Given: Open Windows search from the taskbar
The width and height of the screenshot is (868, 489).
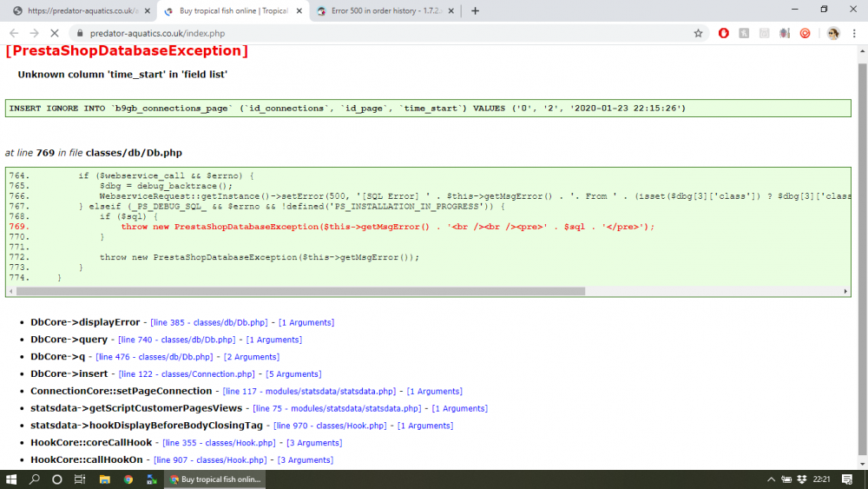Looking at the screenshot, I should tap(35, 479).
